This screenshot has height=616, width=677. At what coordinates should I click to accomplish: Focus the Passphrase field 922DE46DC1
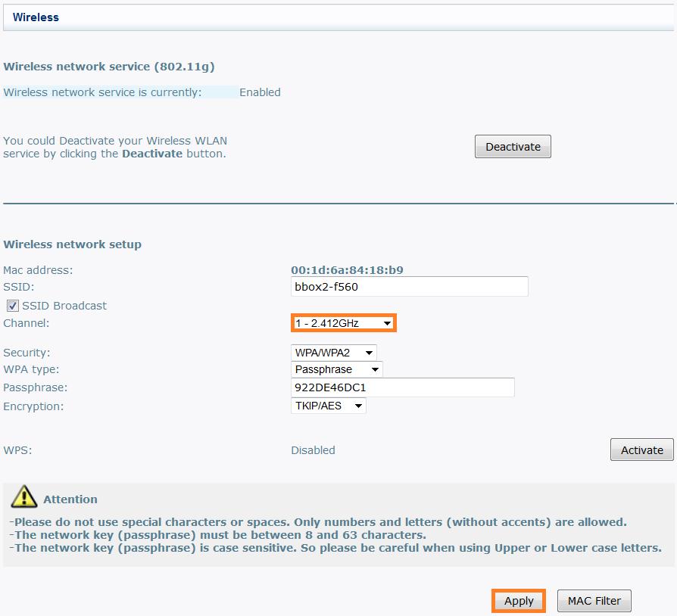coord(402,387)
